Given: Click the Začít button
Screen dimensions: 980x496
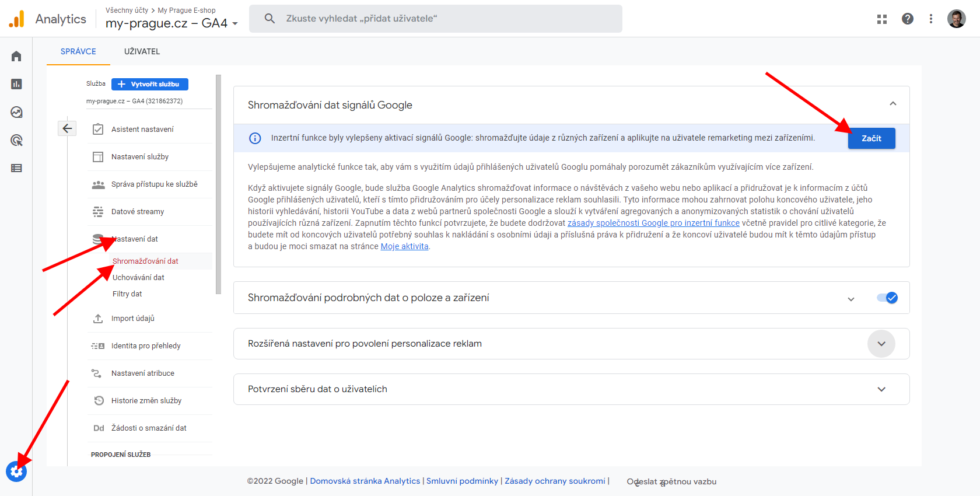Looking at the screenshot, I should pyautogui.click(x=871, y=138).
